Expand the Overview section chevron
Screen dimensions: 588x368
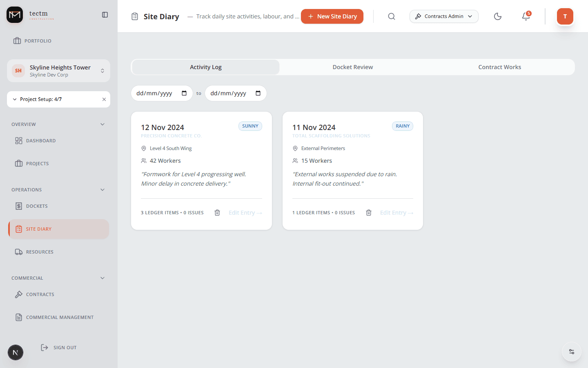(x=102, y=124)
